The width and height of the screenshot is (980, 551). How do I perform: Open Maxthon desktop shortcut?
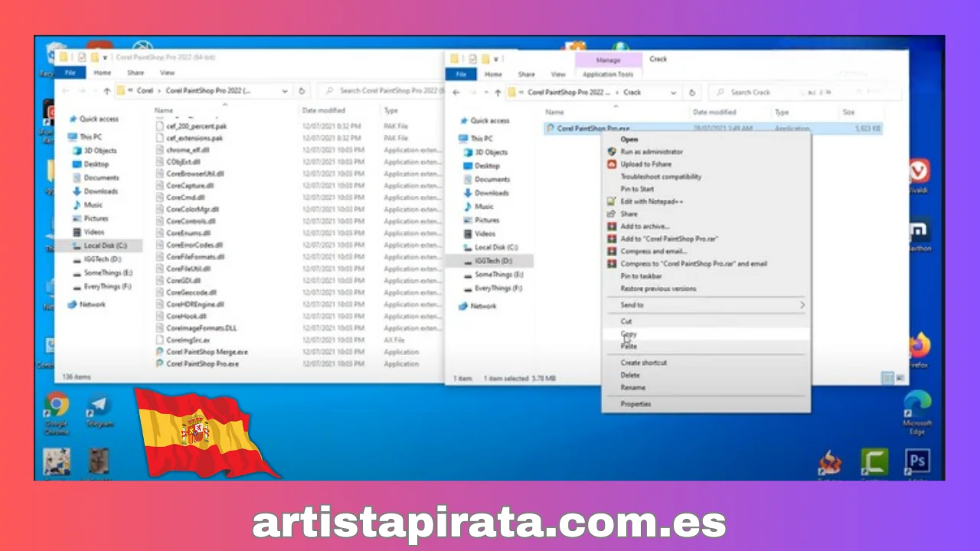pos(918,236)
